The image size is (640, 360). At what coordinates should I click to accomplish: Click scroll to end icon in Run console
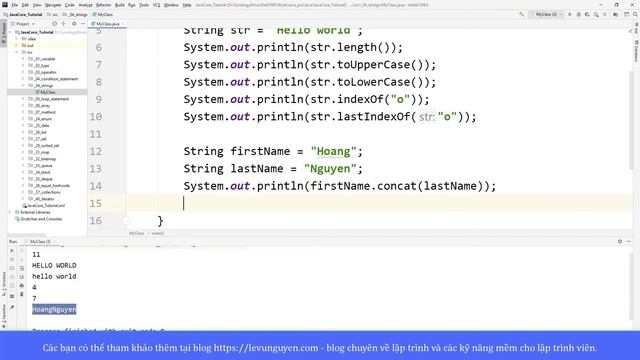pos(22,277)
